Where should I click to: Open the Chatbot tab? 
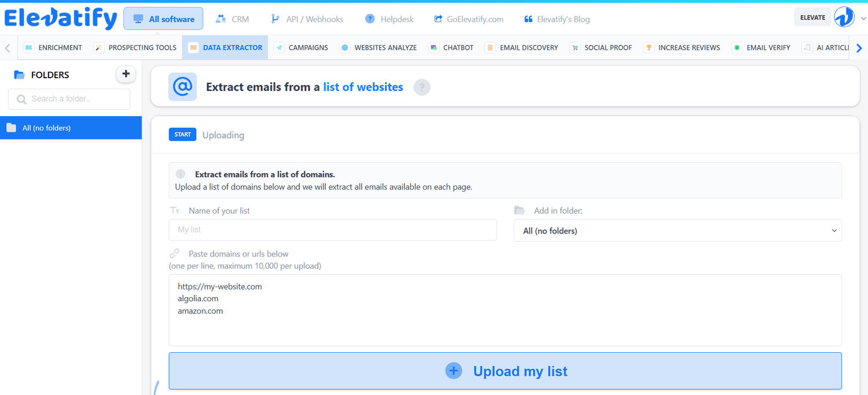click(x=451, y=47)
